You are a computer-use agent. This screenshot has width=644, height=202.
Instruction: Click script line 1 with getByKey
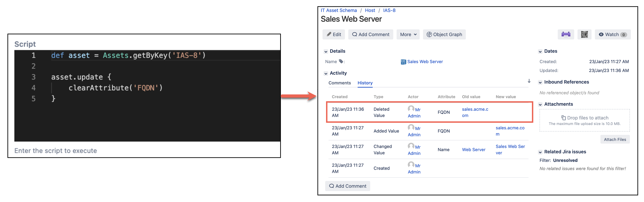click(128, 55)
